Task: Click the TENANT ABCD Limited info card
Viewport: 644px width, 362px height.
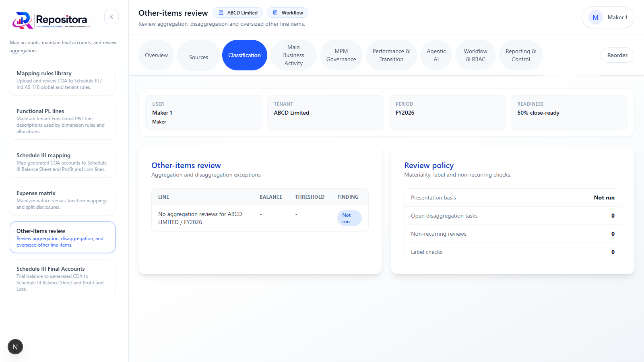Action: tap(326, 113)
